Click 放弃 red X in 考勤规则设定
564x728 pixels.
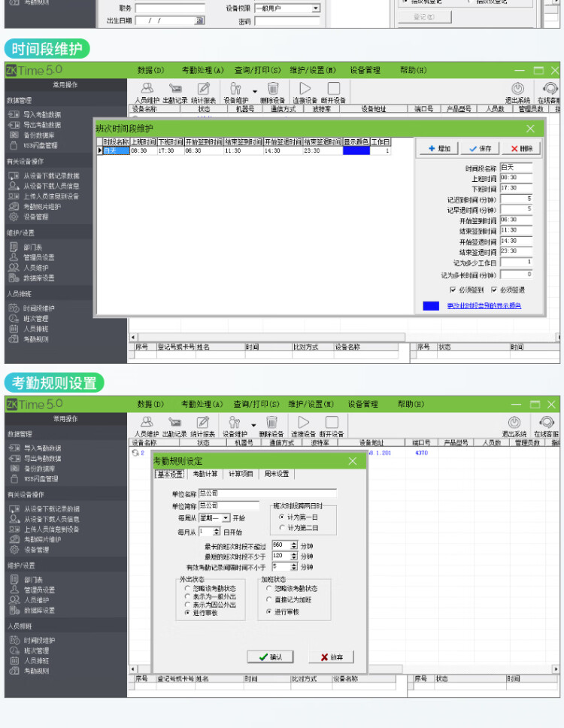[332, 657]
